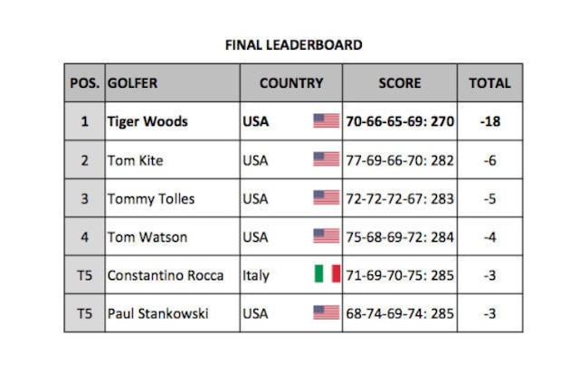Select Tommy Tolles golfer cell

(173, 198)
